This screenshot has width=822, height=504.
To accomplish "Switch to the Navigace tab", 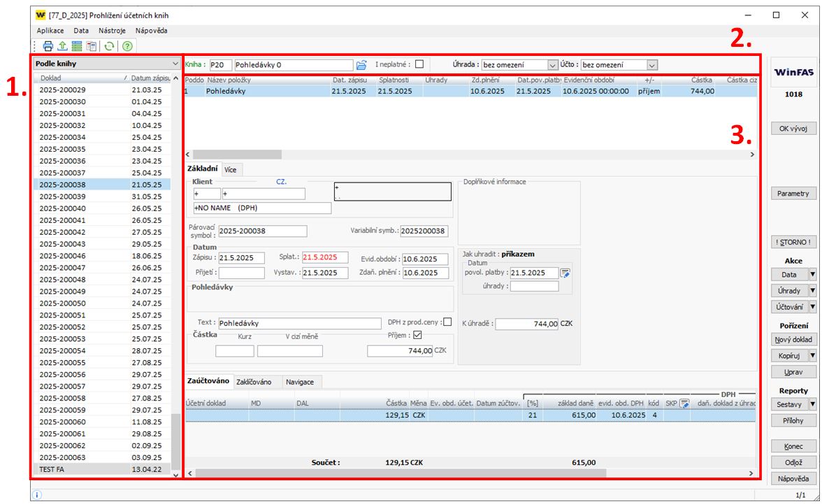I will point(300,382).
